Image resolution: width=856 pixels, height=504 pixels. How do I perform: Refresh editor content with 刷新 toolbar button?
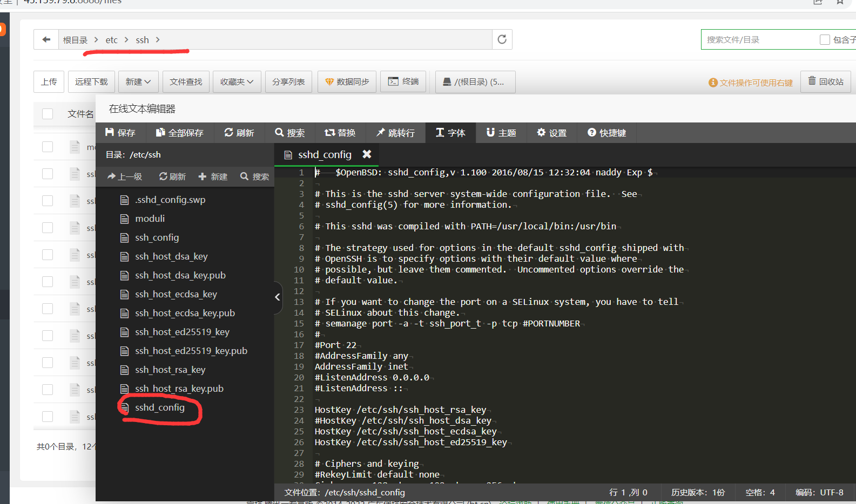(x=239, y=133)
